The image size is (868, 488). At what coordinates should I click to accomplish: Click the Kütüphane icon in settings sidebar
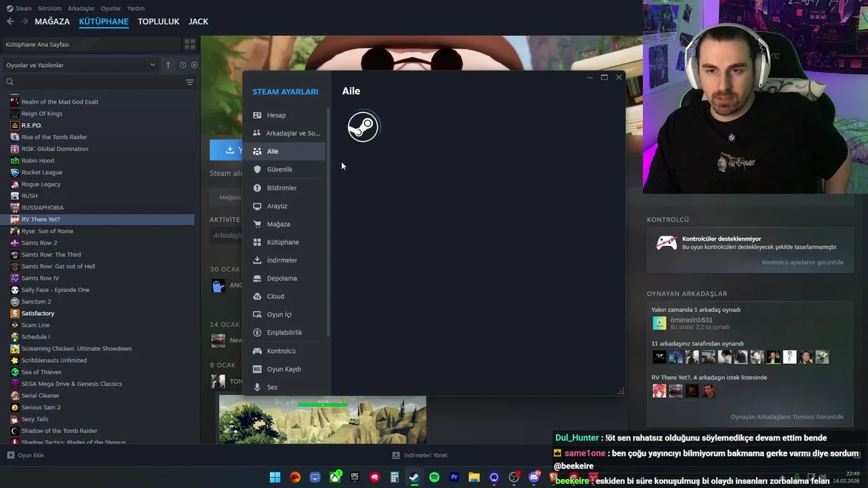tap(257, 242)
